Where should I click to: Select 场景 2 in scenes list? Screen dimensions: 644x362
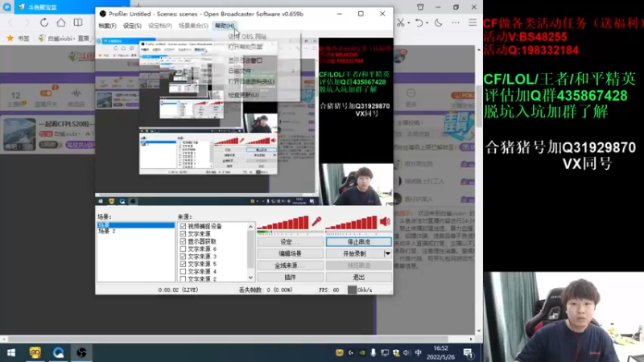click(x=107, y=231)
